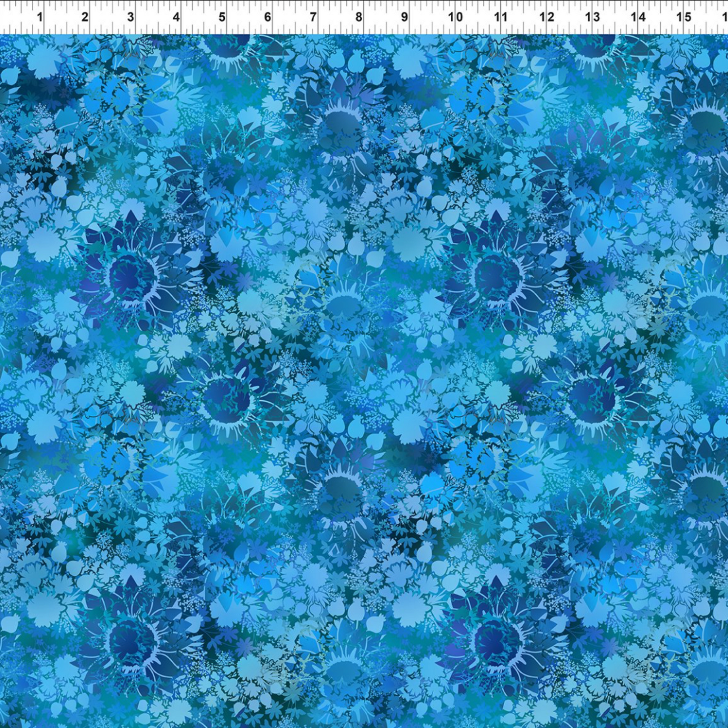Click the ruler number "12"

[547, 17]
